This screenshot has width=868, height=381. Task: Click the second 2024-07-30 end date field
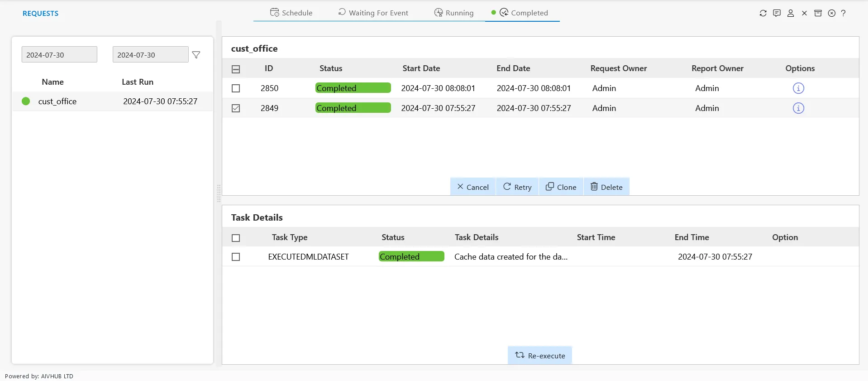pos(150,54)
